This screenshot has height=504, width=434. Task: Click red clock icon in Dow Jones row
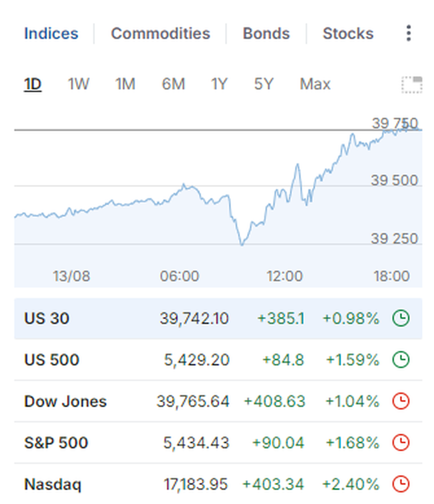(x=401, y=401)
